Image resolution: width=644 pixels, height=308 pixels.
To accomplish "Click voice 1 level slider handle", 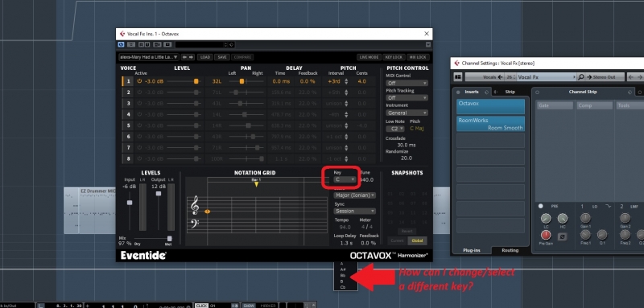I will 196,81.
